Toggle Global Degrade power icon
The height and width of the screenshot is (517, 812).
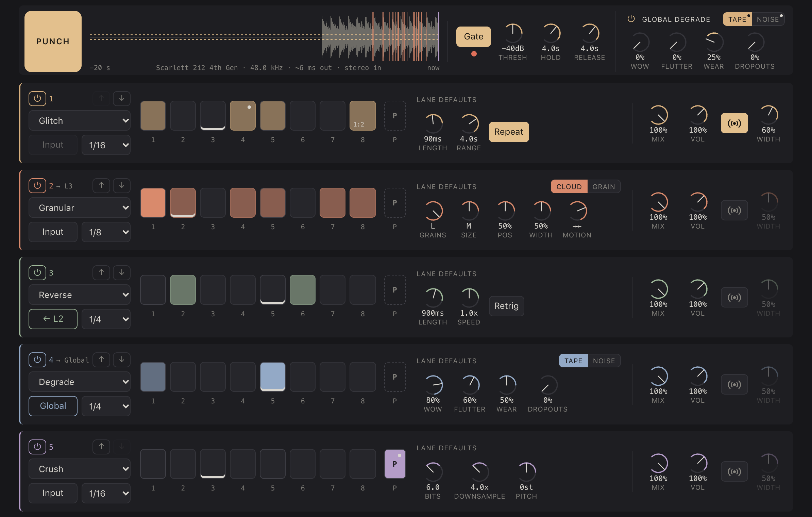[x=631, y=19]
